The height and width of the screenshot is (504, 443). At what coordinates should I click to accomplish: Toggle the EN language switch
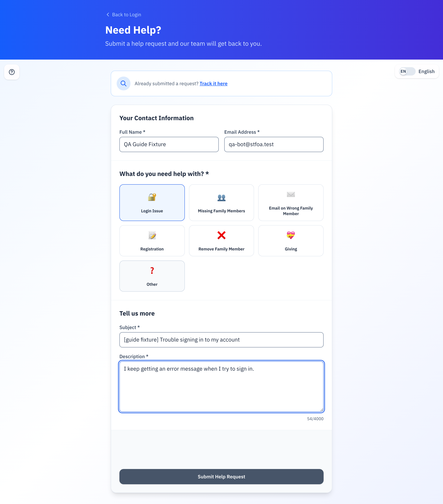(x=407, y=72)
